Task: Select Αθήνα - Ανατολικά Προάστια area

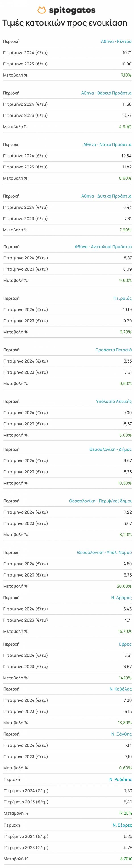Action: (x=103, y=247)
